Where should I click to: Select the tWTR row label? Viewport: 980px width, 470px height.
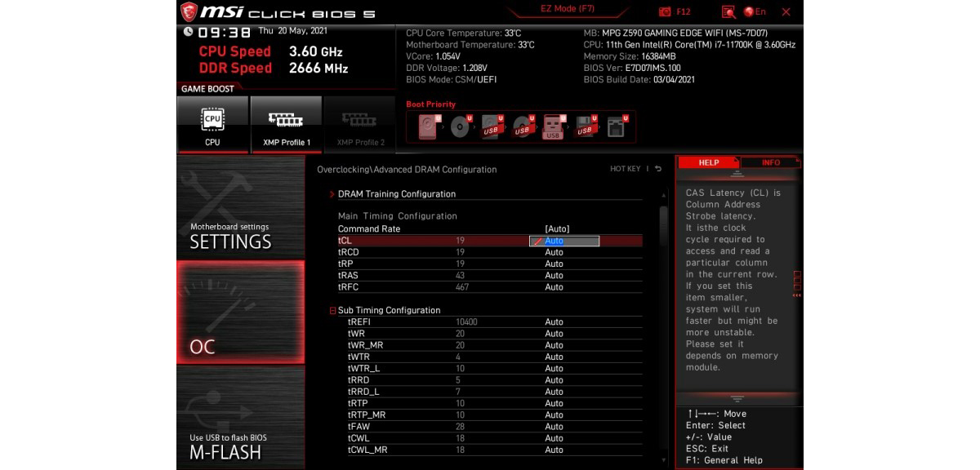point(359,357)
